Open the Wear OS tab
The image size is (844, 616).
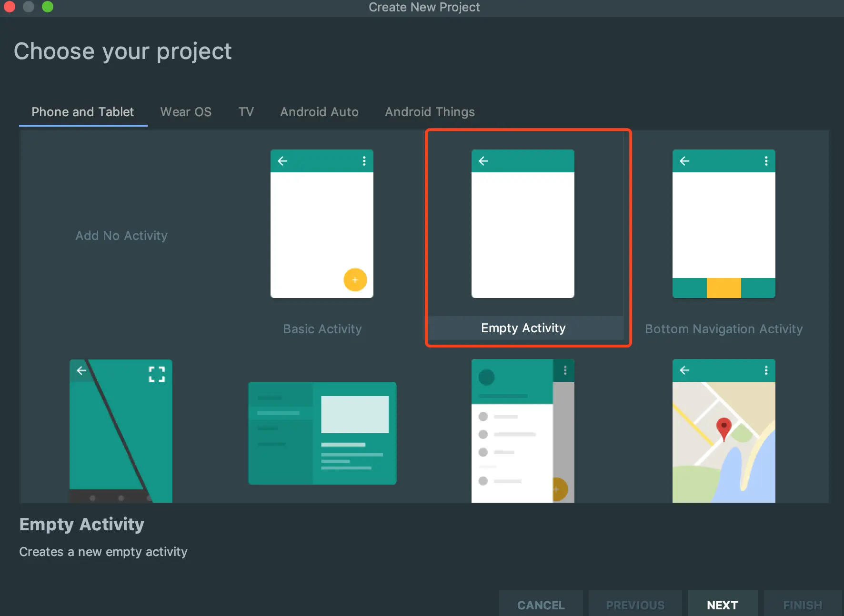click(x=186, y=112)
